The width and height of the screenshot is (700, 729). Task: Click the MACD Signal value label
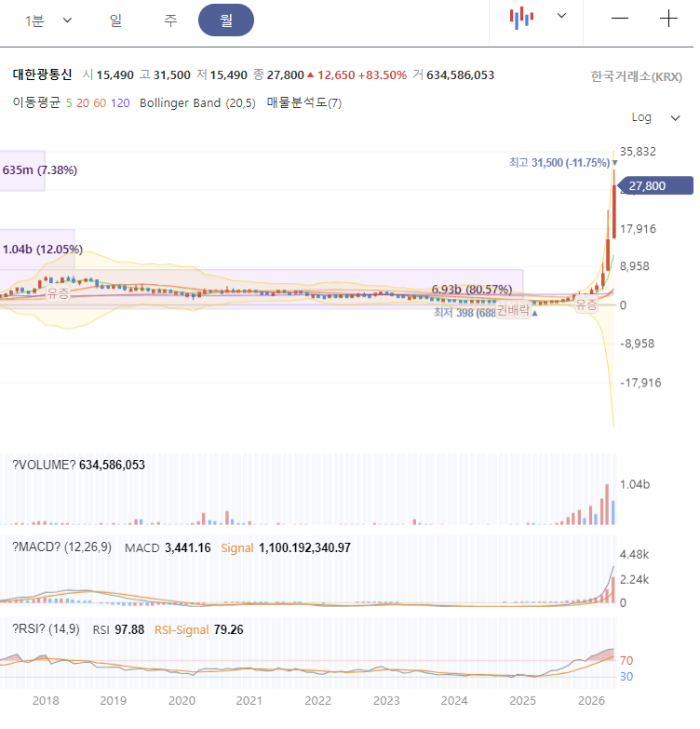[237, 548]
